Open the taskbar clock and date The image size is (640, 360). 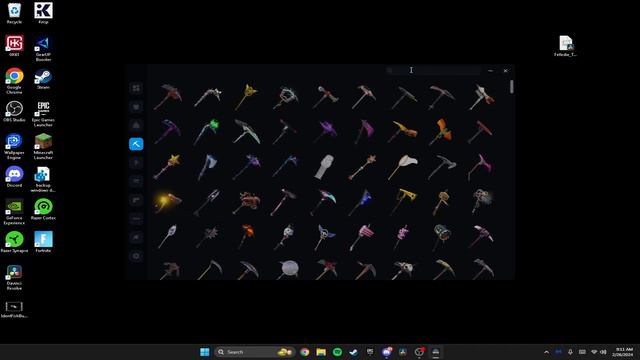pos(623,352)
